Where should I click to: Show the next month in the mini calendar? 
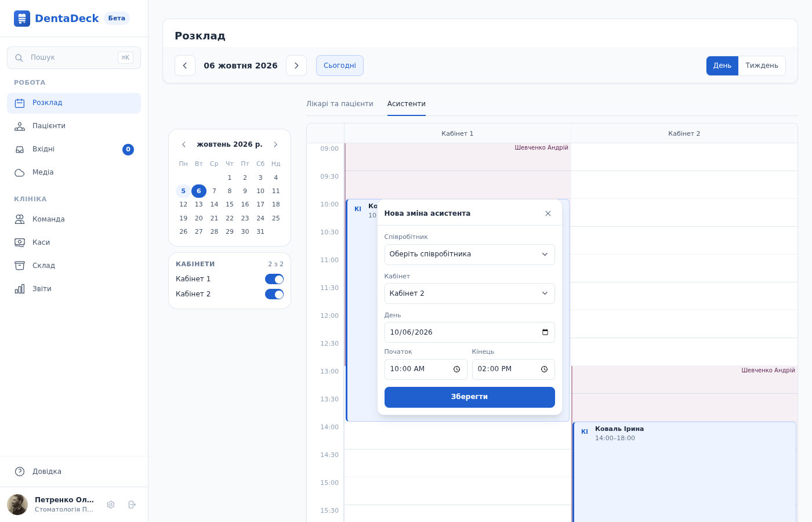coord(275,144)
